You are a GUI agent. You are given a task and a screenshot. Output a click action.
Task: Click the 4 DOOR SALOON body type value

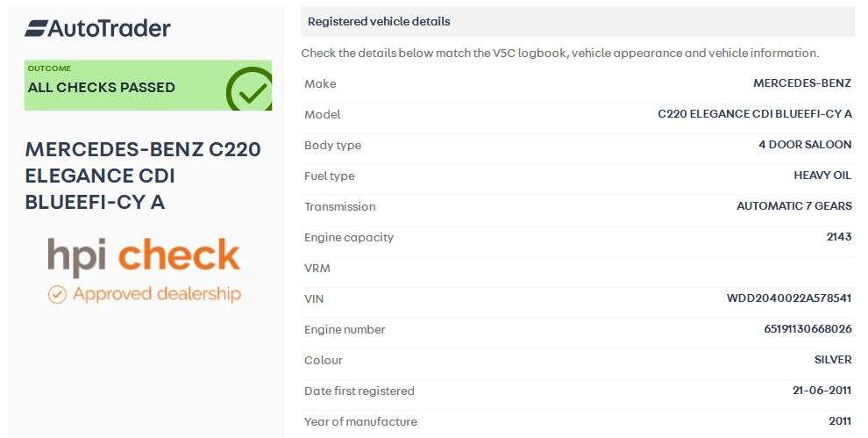(x=805, y=145)
